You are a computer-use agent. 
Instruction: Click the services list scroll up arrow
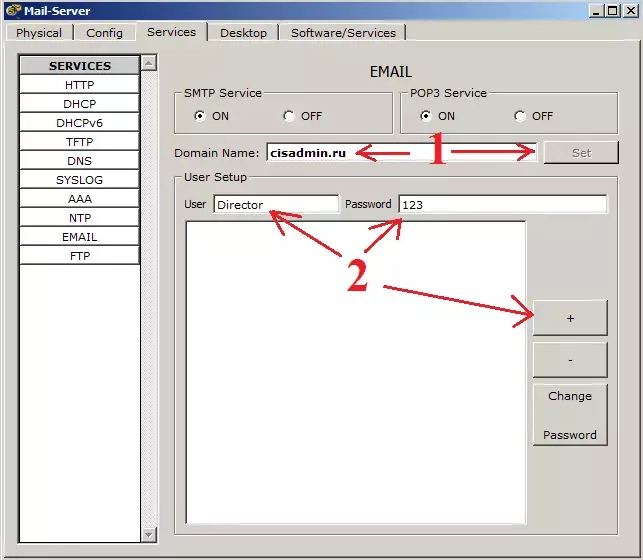148,63
